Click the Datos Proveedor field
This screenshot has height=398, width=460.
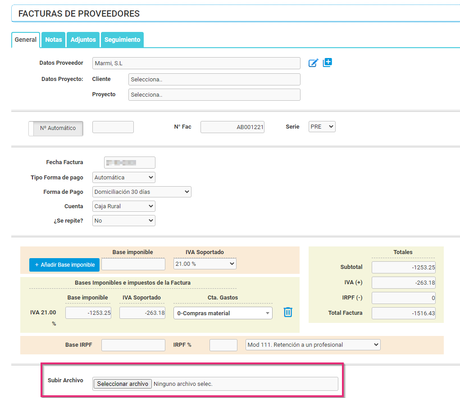(196, 63)
